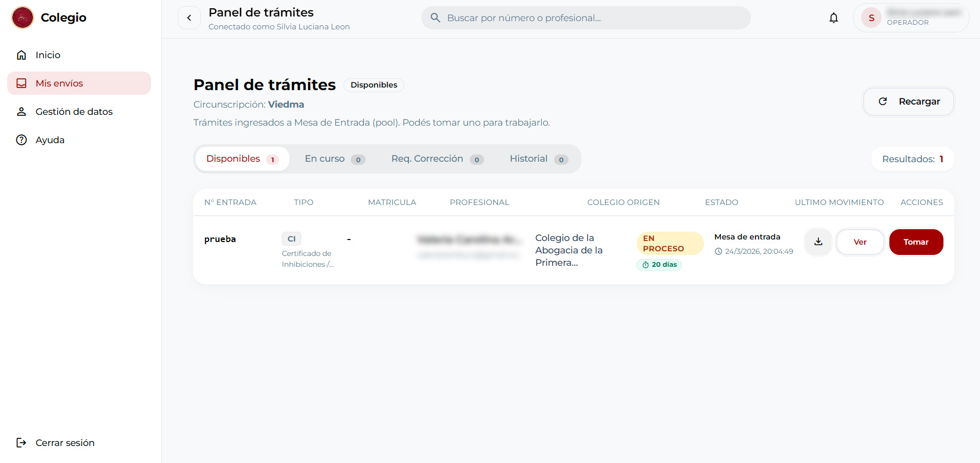Click the user avatar with letter S
The height and width of the screenshot is (463, 980).
(x=871, y=18)
